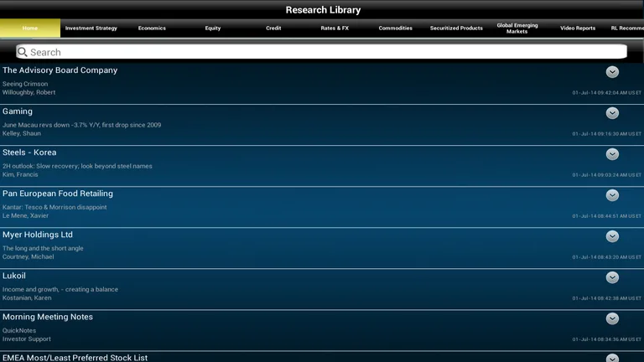This screenshot has height=362, width=644.
Task: Click the magnifying glass search icon
Action: [x=23, y=52]
